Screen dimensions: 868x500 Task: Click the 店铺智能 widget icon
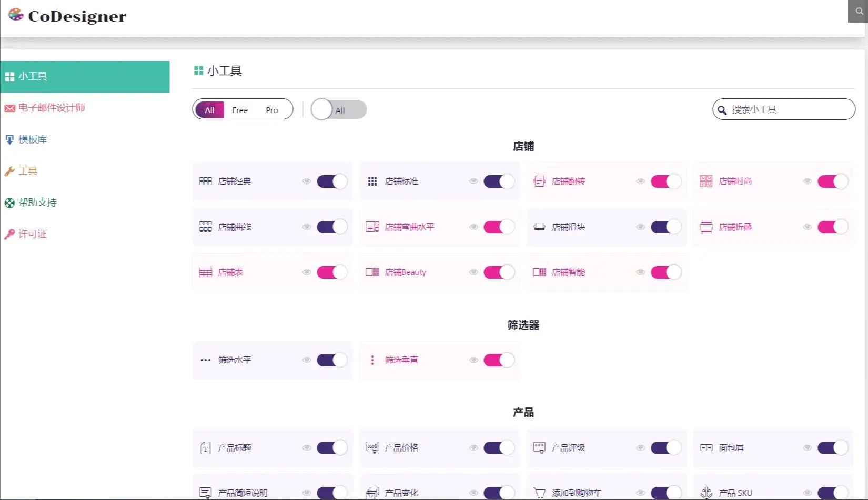coord(539,272)
